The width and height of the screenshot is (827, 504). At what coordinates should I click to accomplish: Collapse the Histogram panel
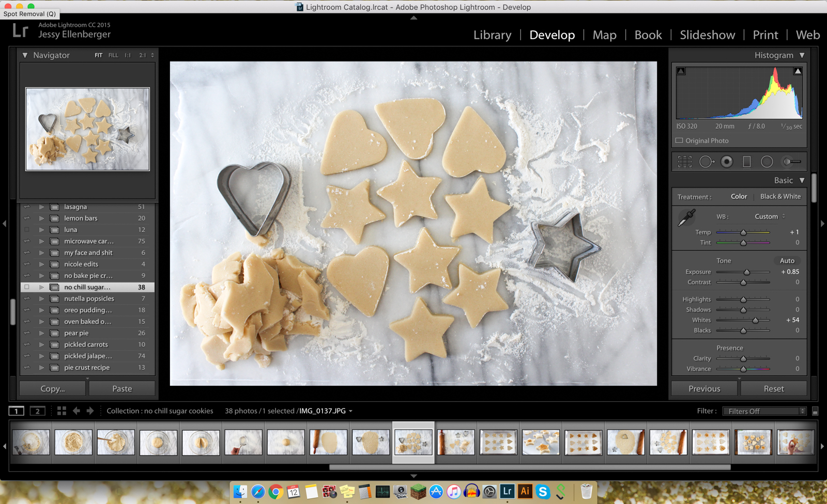[802, 55]
